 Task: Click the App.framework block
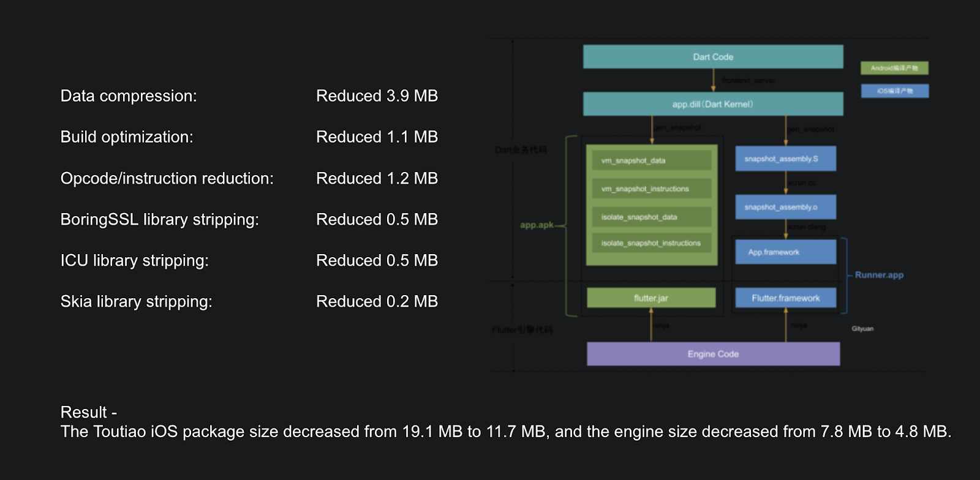786,252
